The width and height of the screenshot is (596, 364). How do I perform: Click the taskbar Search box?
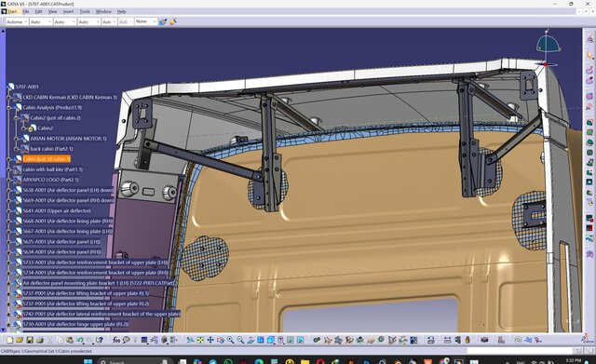(x=135, y=361)
